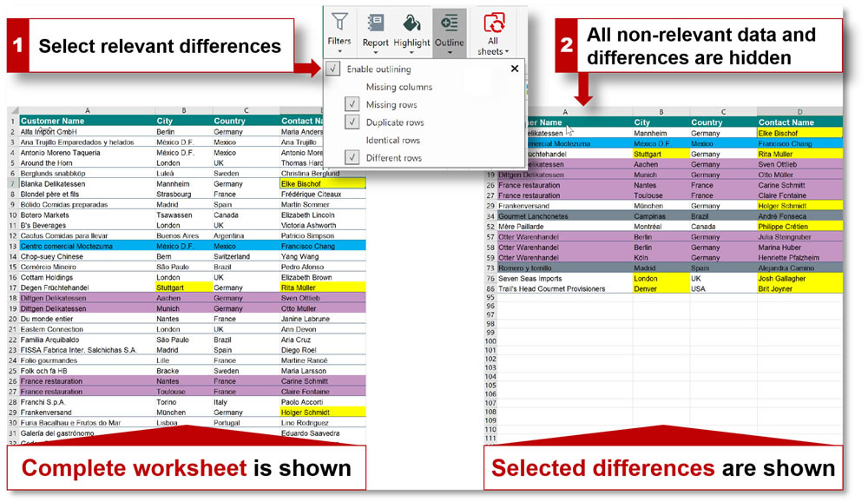
Task: Toggle the Enable outlining checkbox
Action: pyautogui.click(x=332, y=69)
